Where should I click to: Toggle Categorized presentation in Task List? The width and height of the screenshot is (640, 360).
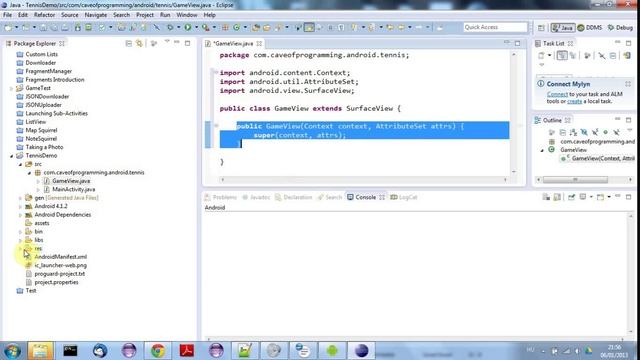click(x=562, y=56)
